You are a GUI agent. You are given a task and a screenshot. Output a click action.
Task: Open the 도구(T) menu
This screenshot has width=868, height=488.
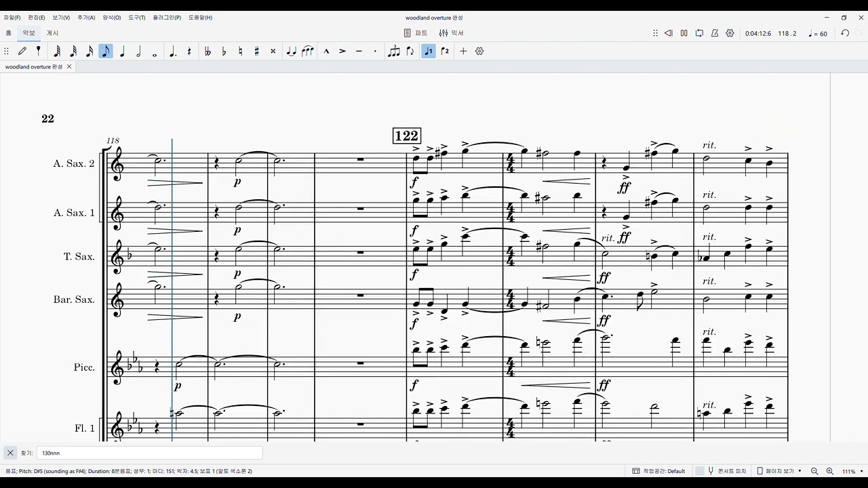tap(137, 18)
